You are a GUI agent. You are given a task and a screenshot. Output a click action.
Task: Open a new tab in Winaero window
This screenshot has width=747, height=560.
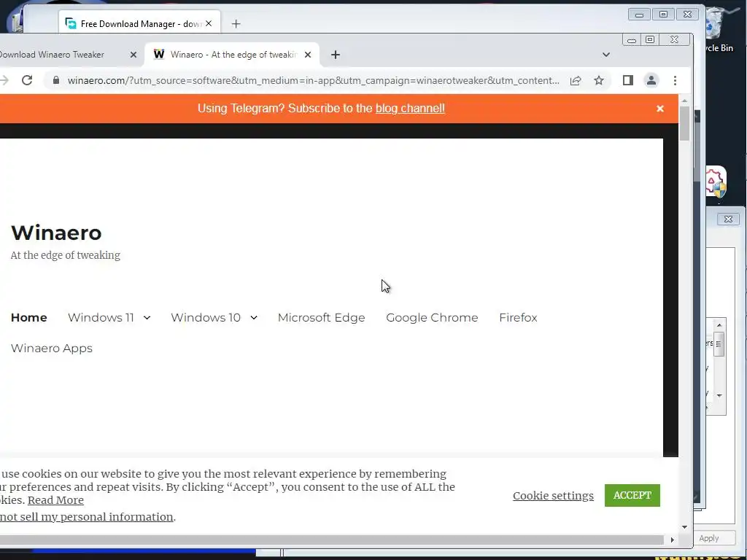click(336, 55)
